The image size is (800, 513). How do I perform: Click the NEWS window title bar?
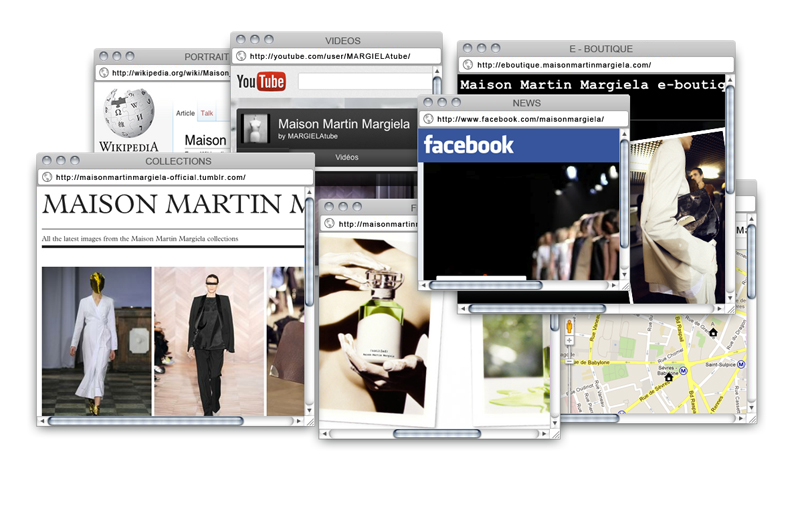[x=523, y=103]
